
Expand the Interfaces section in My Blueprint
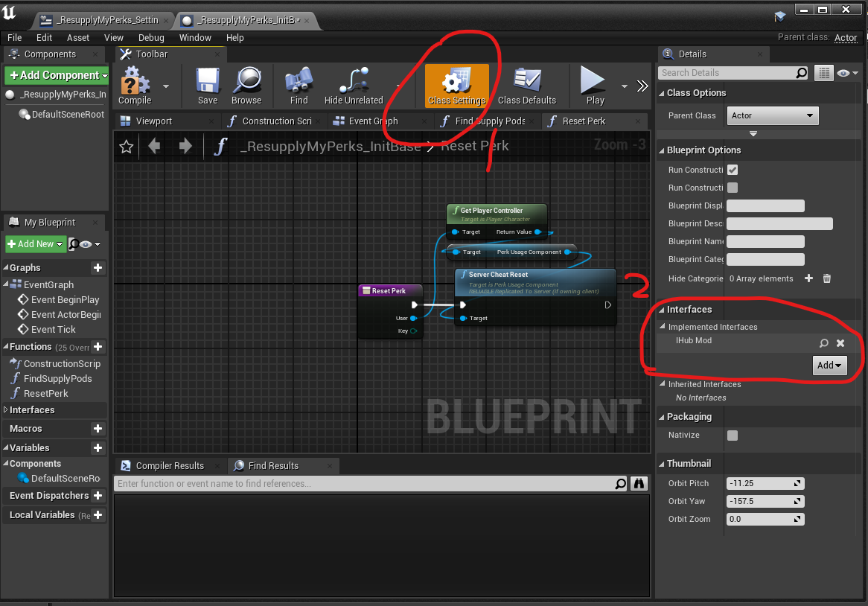6,410
